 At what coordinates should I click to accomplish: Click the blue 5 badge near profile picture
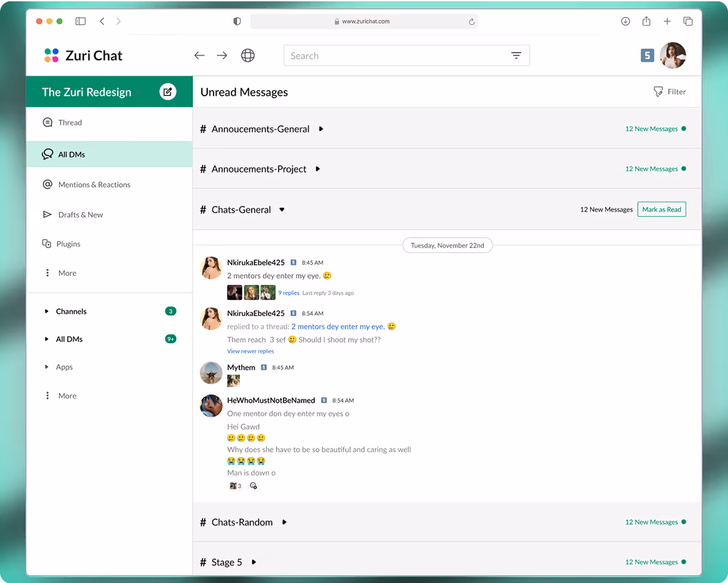point(647,55)
